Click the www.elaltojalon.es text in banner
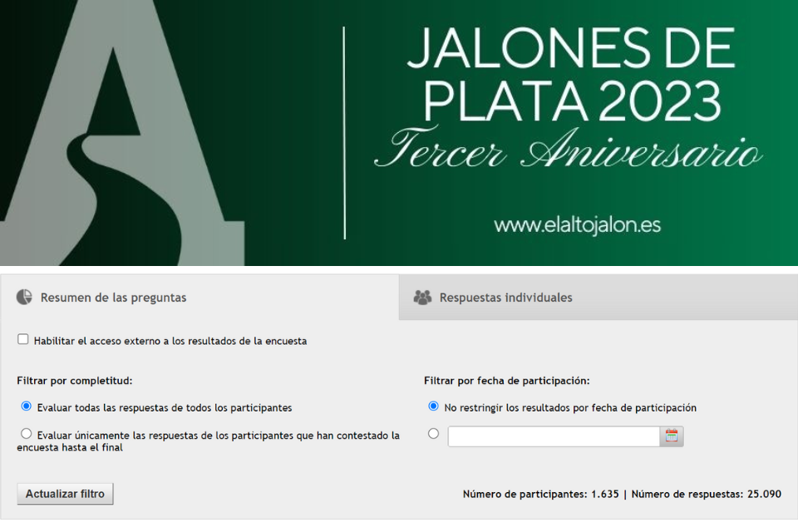This screenshot has width=798, height=532. click(x=577, y=225)
